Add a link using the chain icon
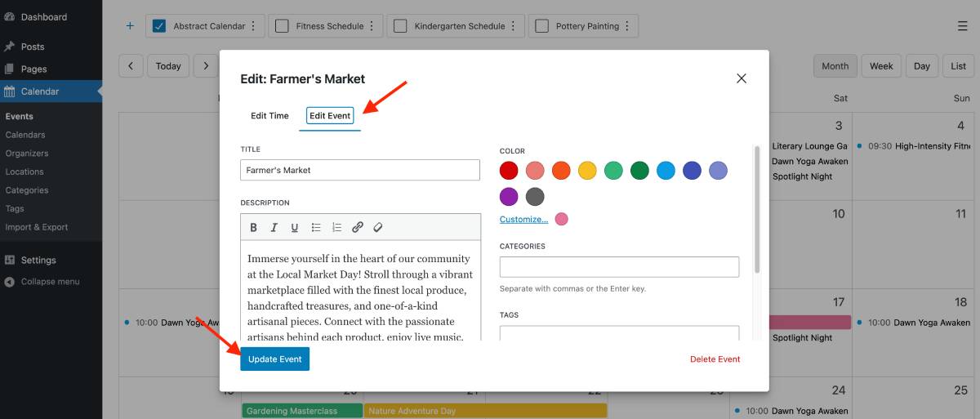This screenshot has height=419, width=980. tap(358, 228)
